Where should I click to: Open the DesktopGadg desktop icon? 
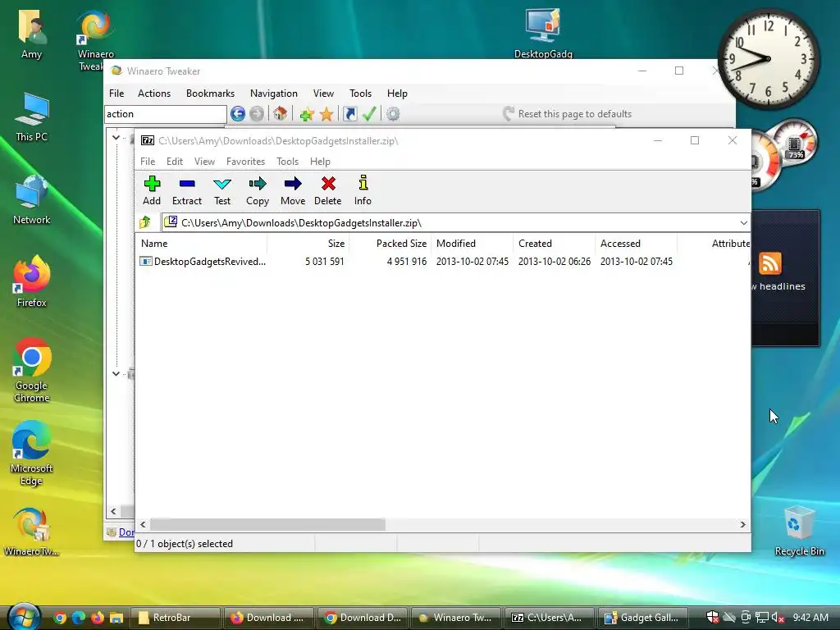pyautogui.click(x=543, y=33)
